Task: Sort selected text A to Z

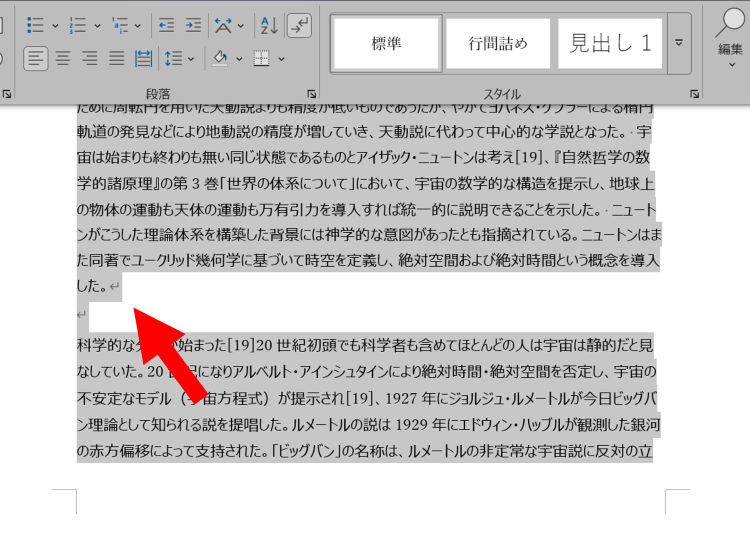Action: coord(269,25)
